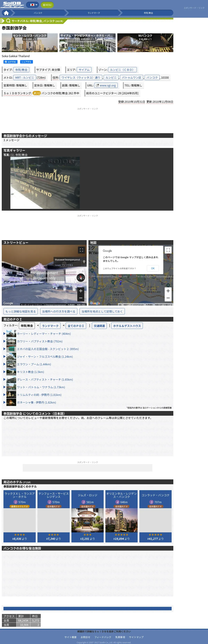
Task: Open the ワイヤレス（ウィッタユ）通り address link
Action: [81, 77]
